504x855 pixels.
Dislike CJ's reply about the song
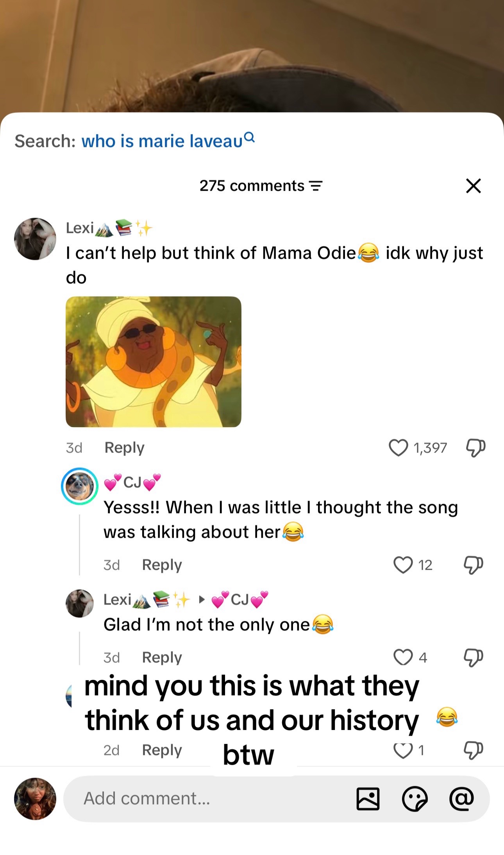474,565
